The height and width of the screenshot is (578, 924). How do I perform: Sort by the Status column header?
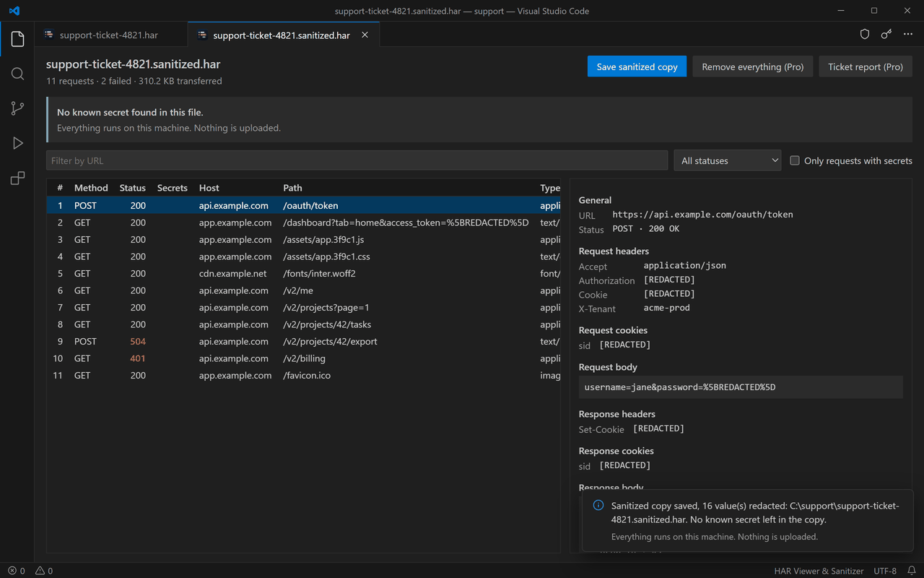click(133, 188)
